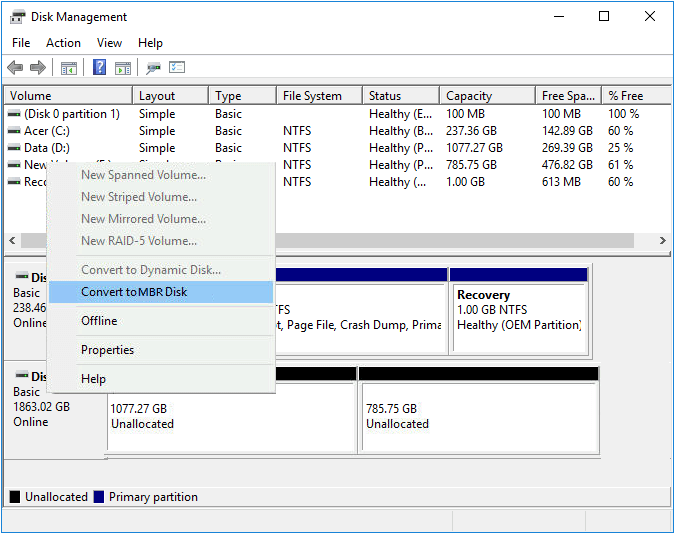Select Offline from the context menu
675x534 pixels.
click(99, 321)
